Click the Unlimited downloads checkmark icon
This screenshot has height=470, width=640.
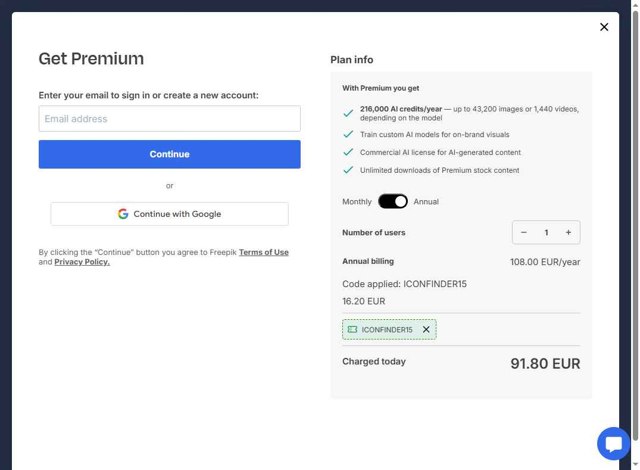348,170
